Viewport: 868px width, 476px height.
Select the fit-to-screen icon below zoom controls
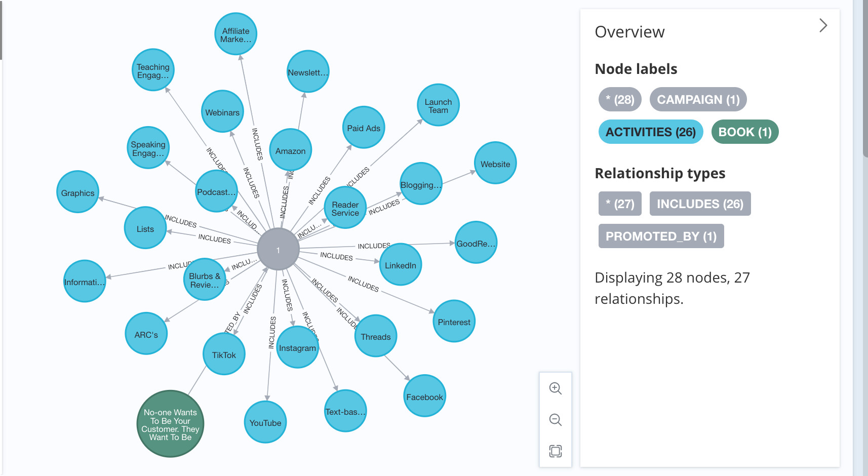point(556,451)
